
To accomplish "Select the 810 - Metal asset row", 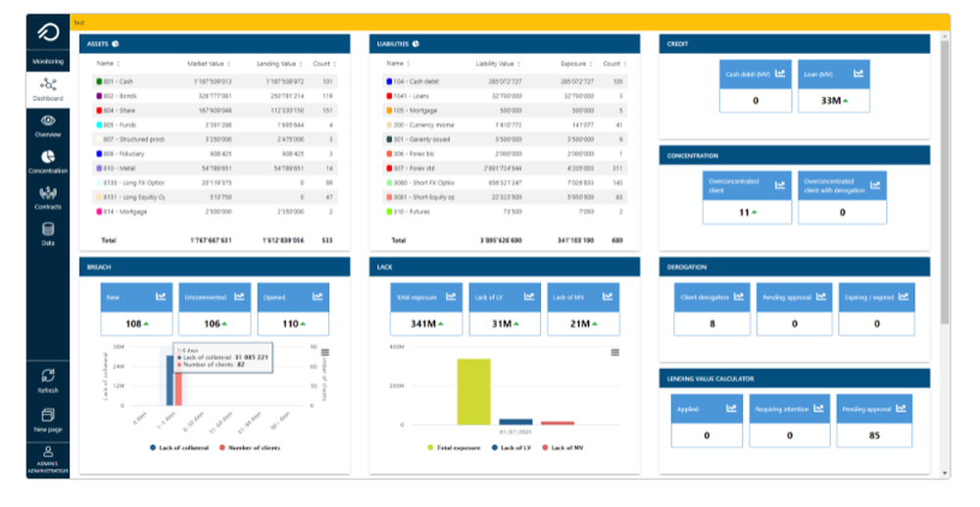I will coord(215,168).
